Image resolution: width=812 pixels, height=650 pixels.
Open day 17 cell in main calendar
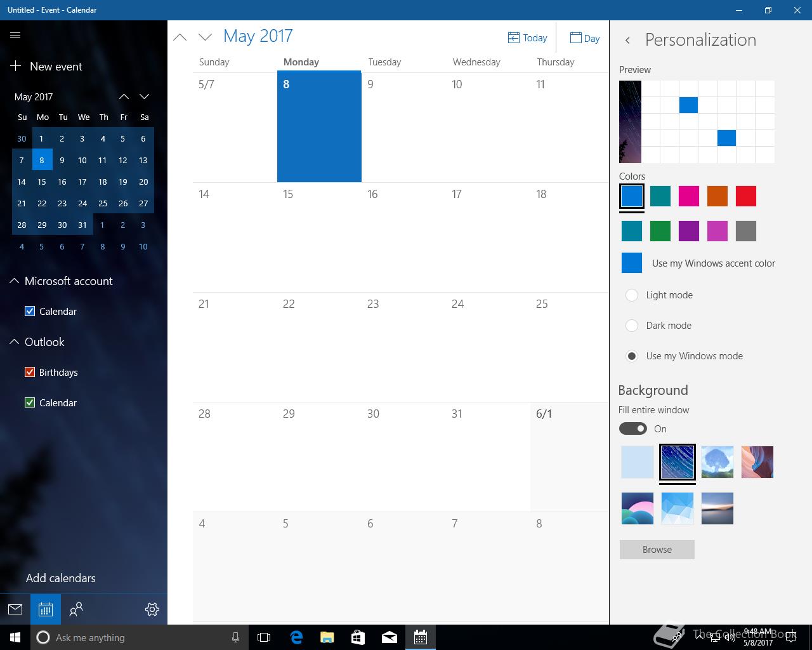488,237
